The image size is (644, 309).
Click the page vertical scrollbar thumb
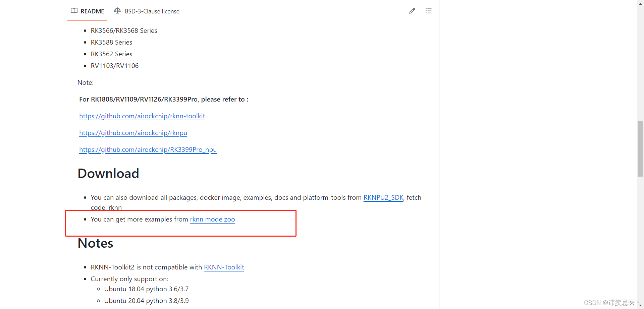click(x=640, y=148)
